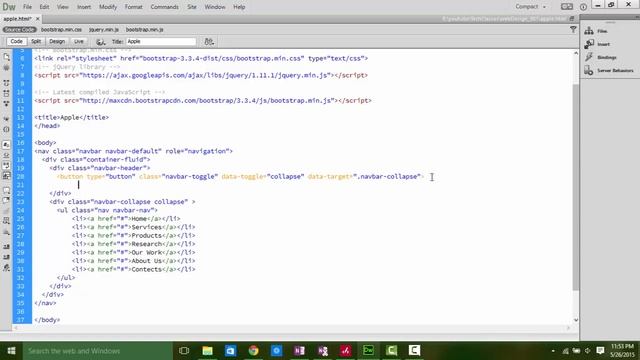
Task: Click the Format Source Code icon at coding toolbar bottom
Action: click(x=6, y=268)
